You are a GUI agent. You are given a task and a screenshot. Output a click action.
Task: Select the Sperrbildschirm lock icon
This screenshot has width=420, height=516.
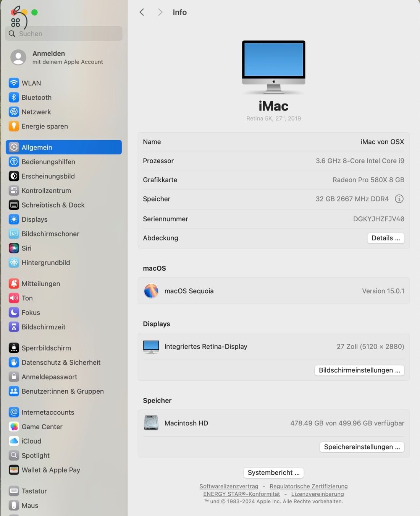click(x=14, y=348)
